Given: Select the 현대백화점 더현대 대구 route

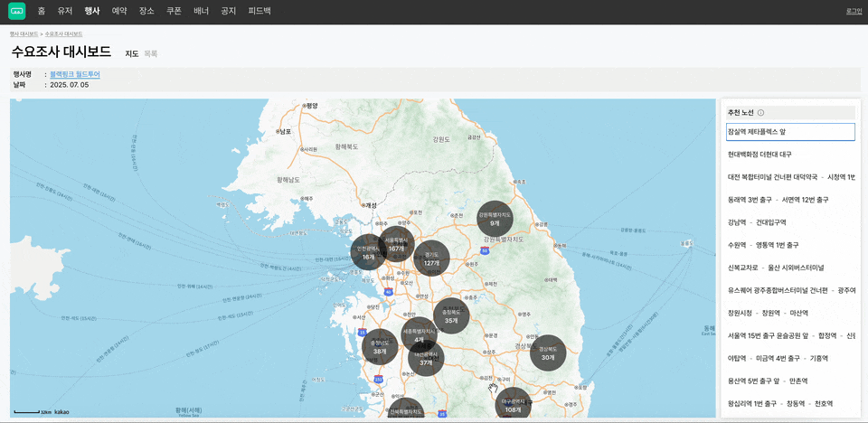Looking at the screenshot, I should 790,155.
